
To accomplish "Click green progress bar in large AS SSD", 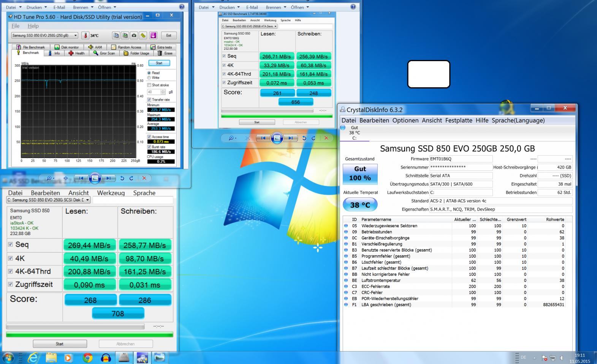I will [x=90, y=334].
